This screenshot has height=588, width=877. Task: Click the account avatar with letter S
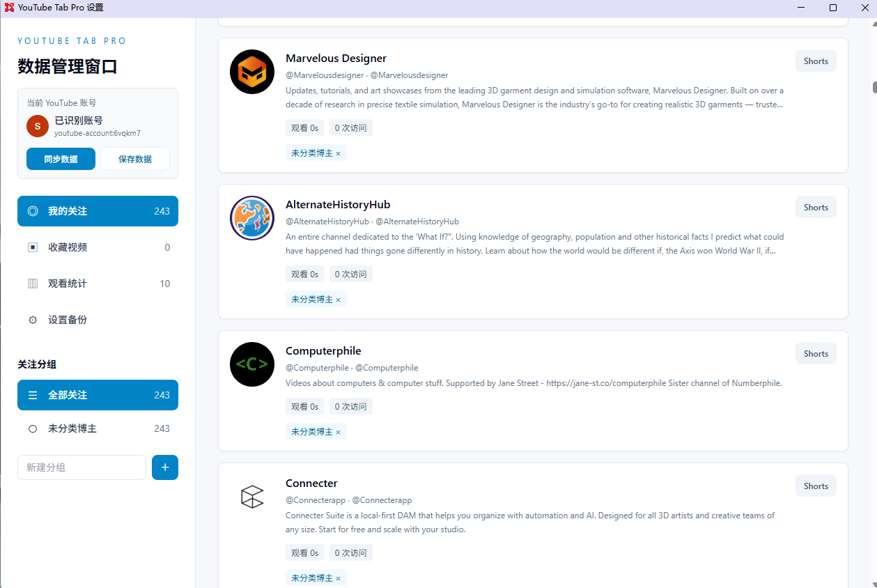pos(38,126)
